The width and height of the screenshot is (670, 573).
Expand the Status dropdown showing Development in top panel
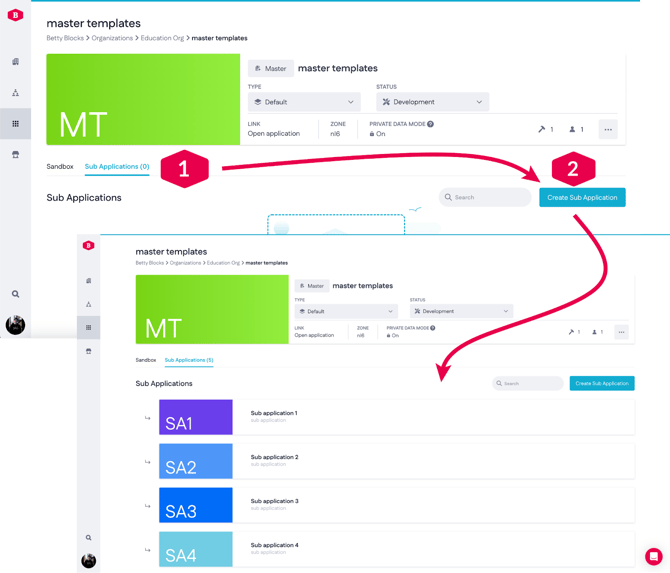click(x=432, y=102)
